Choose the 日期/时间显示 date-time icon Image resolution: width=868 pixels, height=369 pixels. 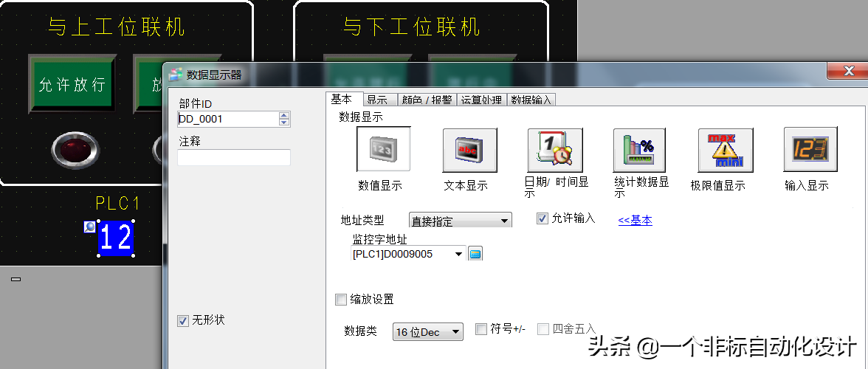[x=555, y=150]
